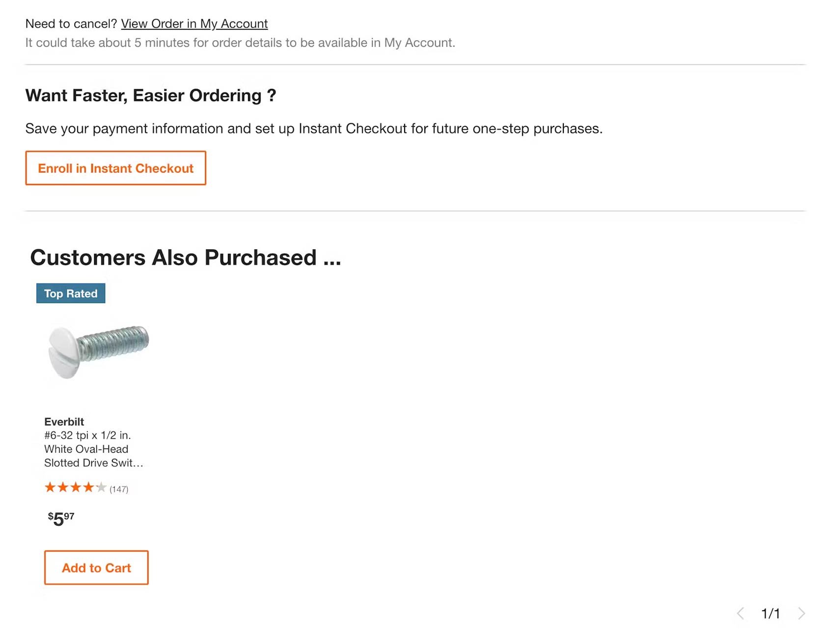
Task: Click the third star in the rating row
Action: click(x=76, y=487)
